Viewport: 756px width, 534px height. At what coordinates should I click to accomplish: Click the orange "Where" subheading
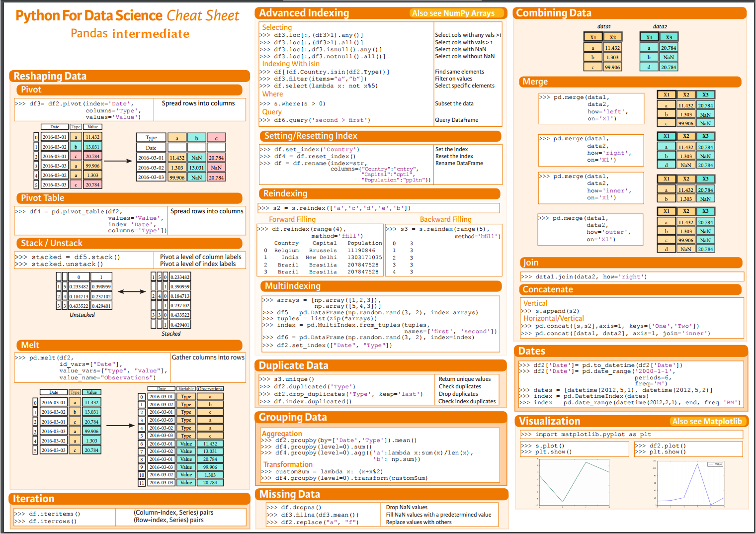coord(272,94)
